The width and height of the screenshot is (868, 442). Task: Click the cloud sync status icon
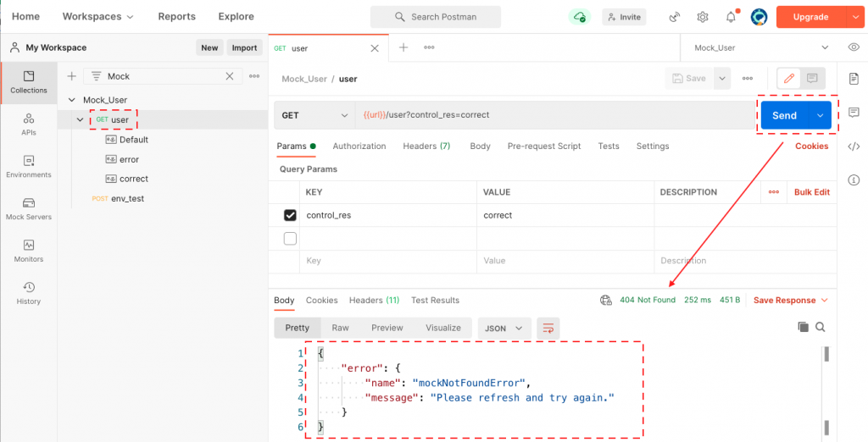click(580, 17)
